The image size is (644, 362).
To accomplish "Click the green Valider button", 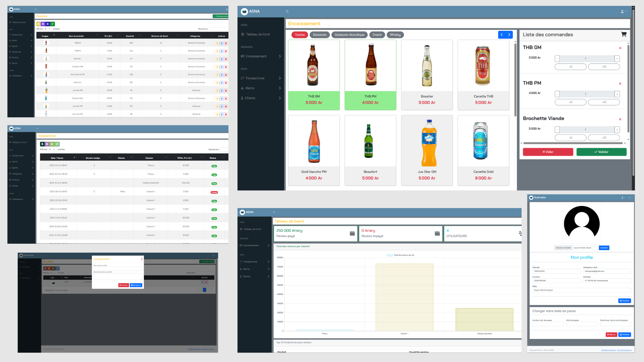I will click(x=601, y=152).
